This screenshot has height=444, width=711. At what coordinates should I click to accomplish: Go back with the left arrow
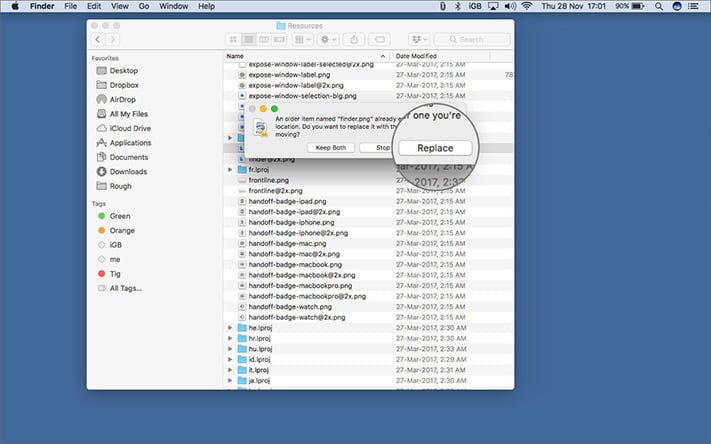[98, 39]
